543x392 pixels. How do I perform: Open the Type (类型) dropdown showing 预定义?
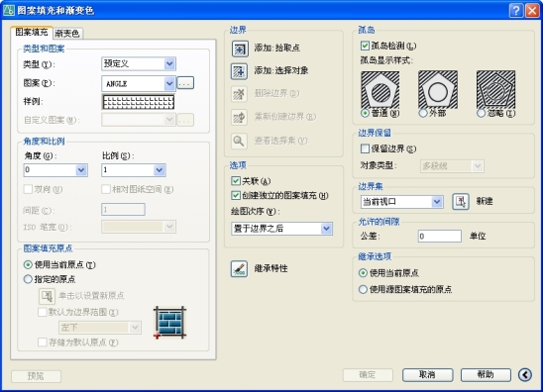click(139, 63)
